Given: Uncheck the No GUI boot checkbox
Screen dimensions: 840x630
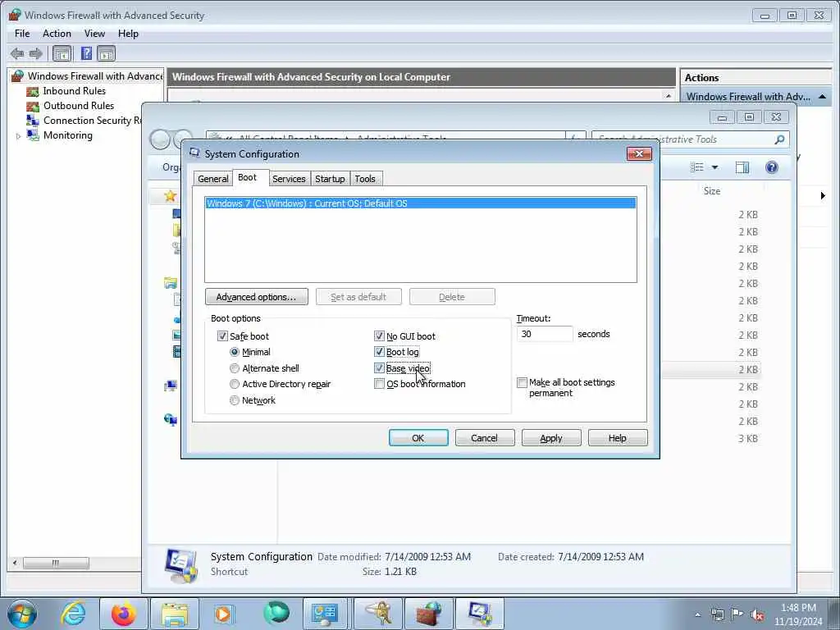Looking at the screenshot, I should (x=379, y=336).
